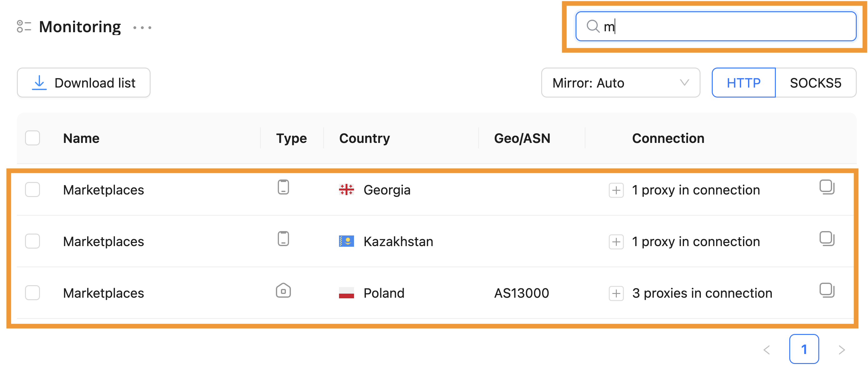The width and height of the screenshot is (868, 384).
Task: Switch to the HTTP protocol tab
Action: 743,83
